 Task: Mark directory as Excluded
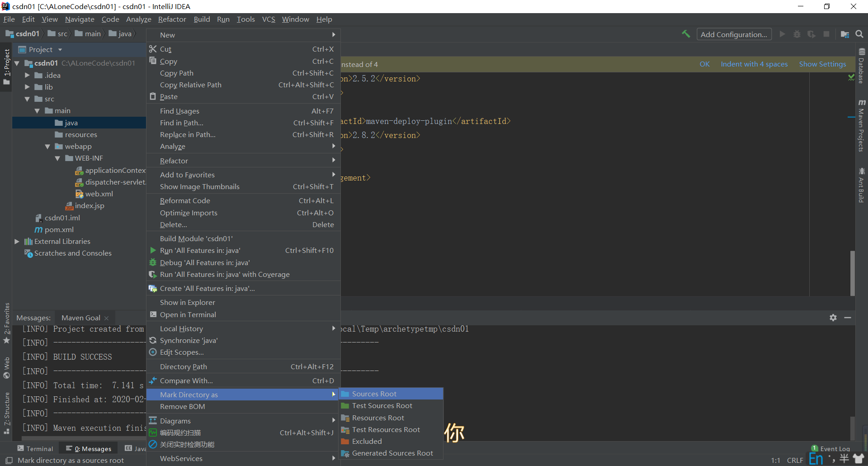tap(391, 441)
